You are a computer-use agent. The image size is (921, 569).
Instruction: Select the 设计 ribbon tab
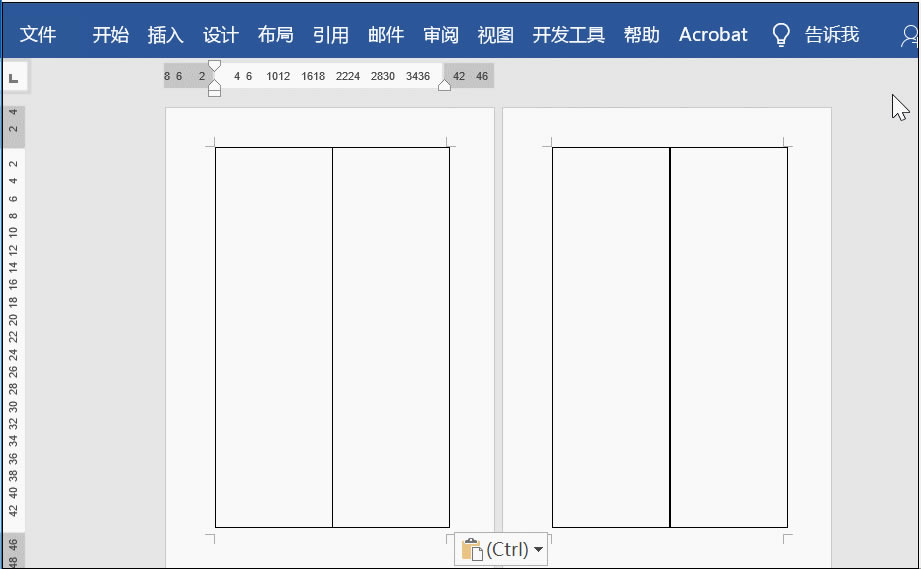220,35
